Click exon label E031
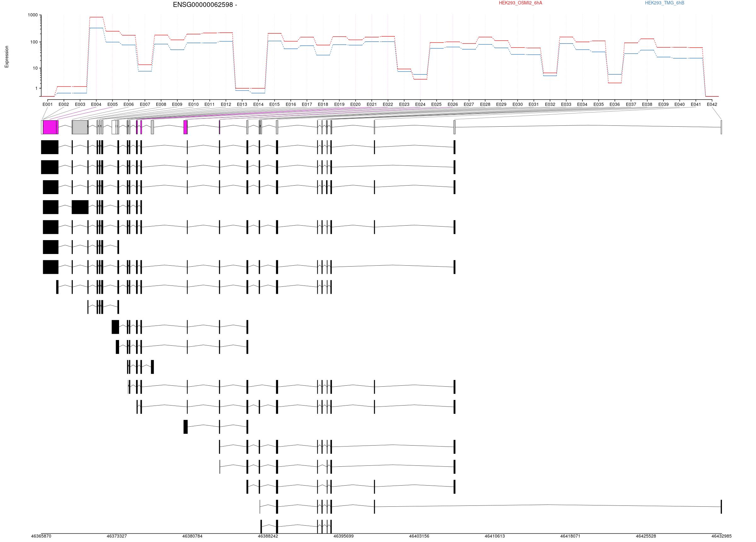Screen dimensions: 756x542 [534, 104]
